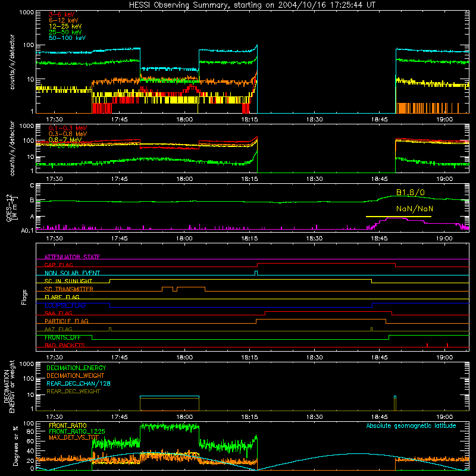Click the GOES-12 axis label
Screen dimensions: 476x476
click(x=11, y=208)
